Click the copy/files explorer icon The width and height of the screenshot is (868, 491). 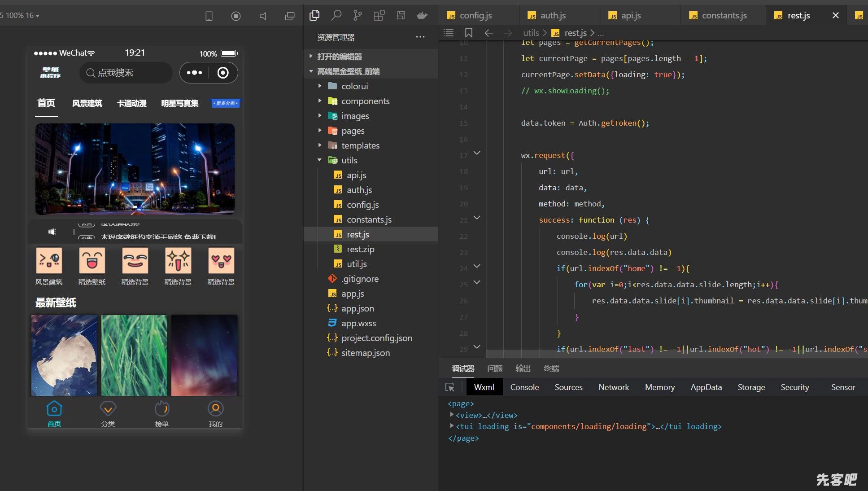point(314,16)
